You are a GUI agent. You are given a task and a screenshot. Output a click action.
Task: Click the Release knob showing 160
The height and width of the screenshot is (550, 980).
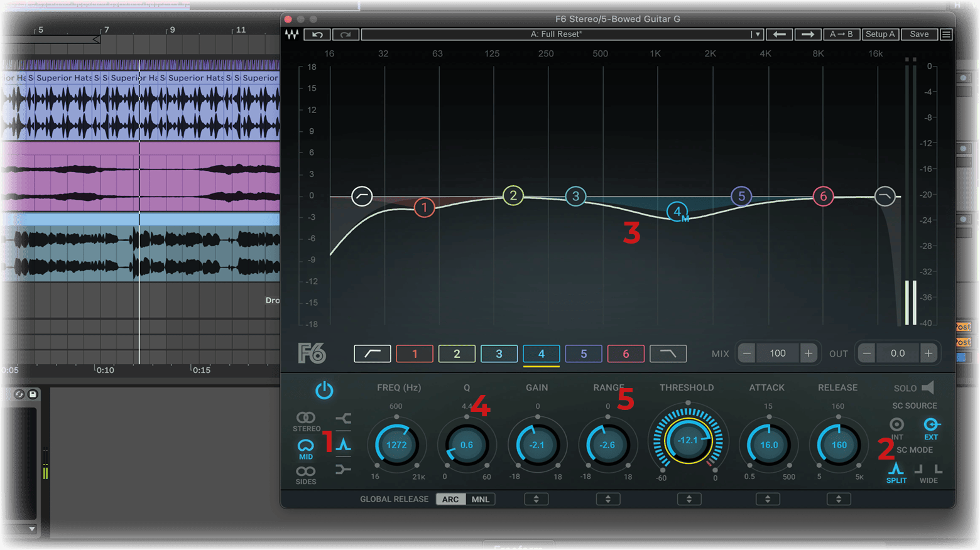click(x=839, y=445)
